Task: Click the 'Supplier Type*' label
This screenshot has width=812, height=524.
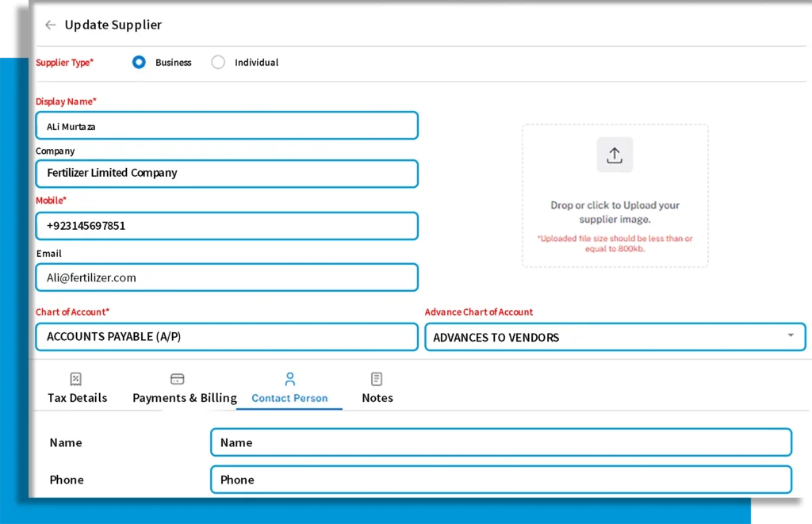Action: tap(65, 62)
